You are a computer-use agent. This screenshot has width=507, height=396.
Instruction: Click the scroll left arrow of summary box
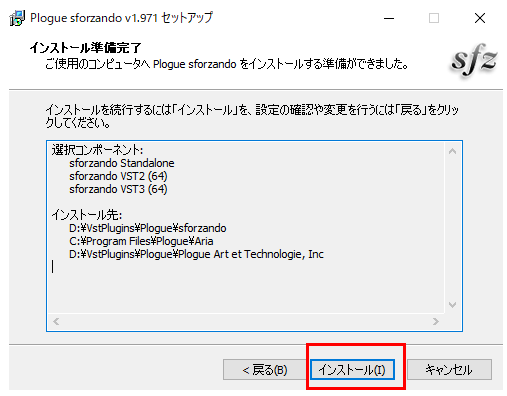click(x=56, y=321)
